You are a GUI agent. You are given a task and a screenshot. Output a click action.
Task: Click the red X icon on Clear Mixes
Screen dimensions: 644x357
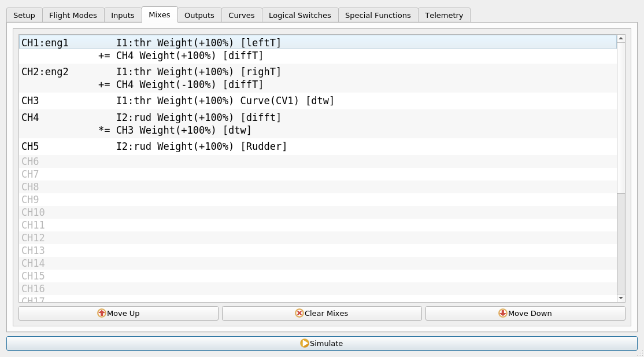click(299, 314)
